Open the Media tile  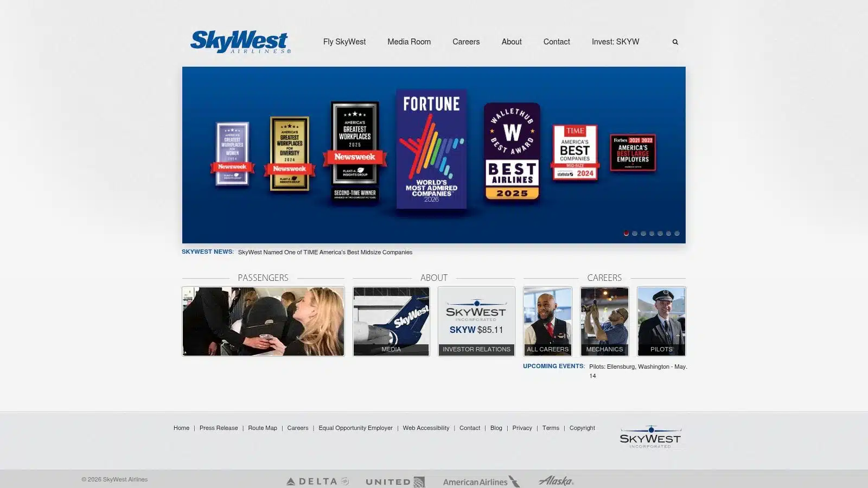(391, 322)
